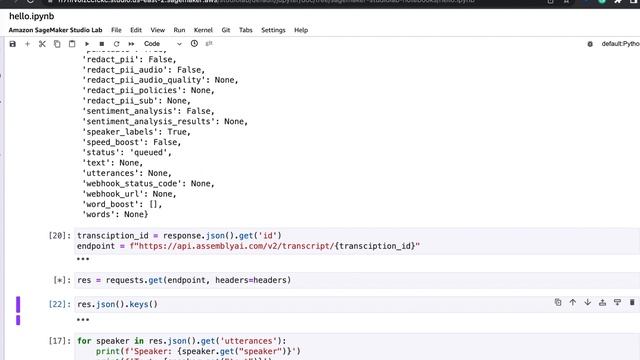The image size is (640, 360).
Task: Move cell 22 up with the arrow icon
Action: click(x=573, y=302)
